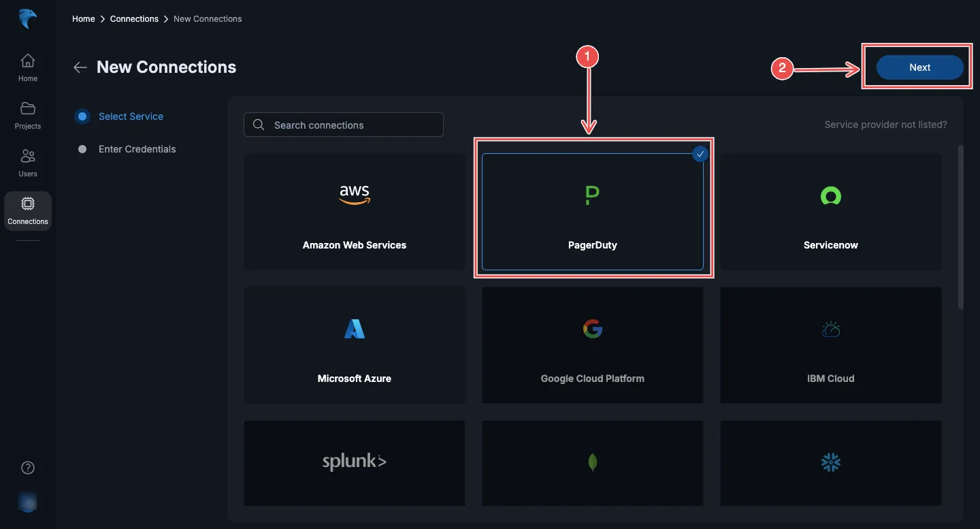
Task: Select the AWS logo icon
Action: pos(355,195)
